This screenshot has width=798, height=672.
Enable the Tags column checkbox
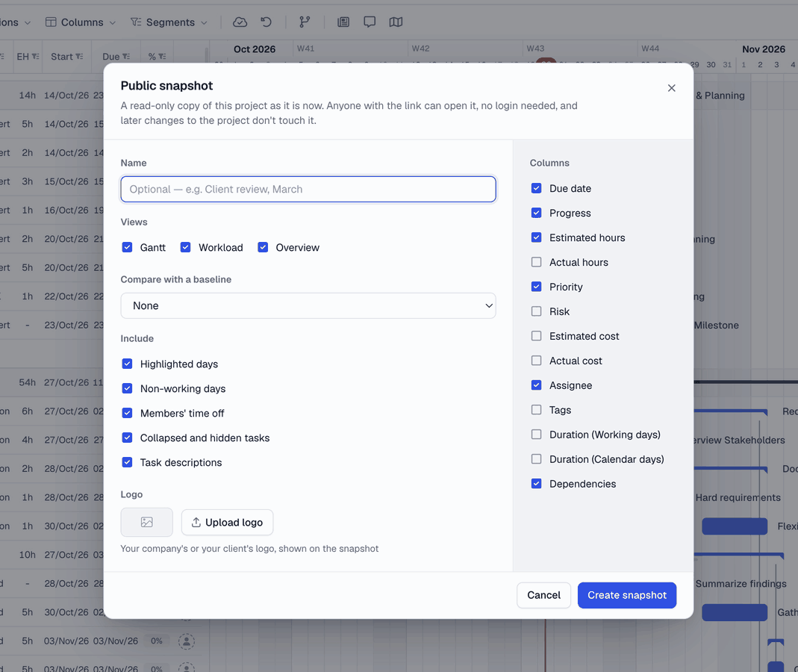click(x=537, y=410)
